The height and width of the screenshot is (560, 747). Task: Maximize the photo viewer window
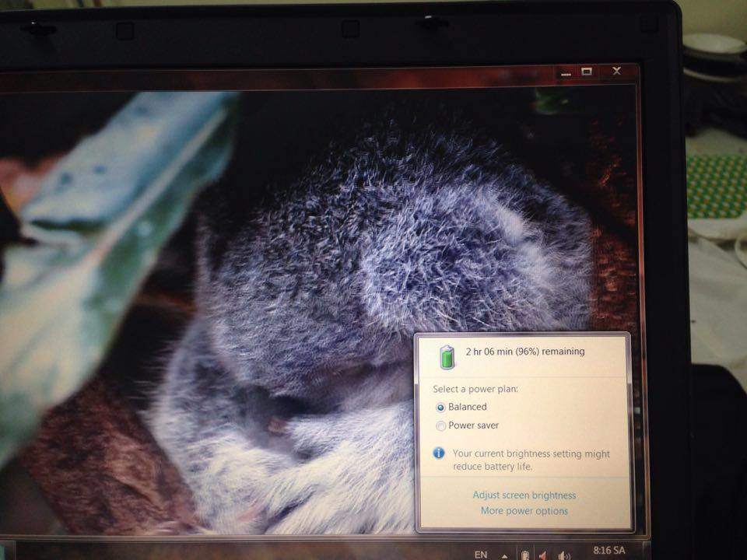587,72
